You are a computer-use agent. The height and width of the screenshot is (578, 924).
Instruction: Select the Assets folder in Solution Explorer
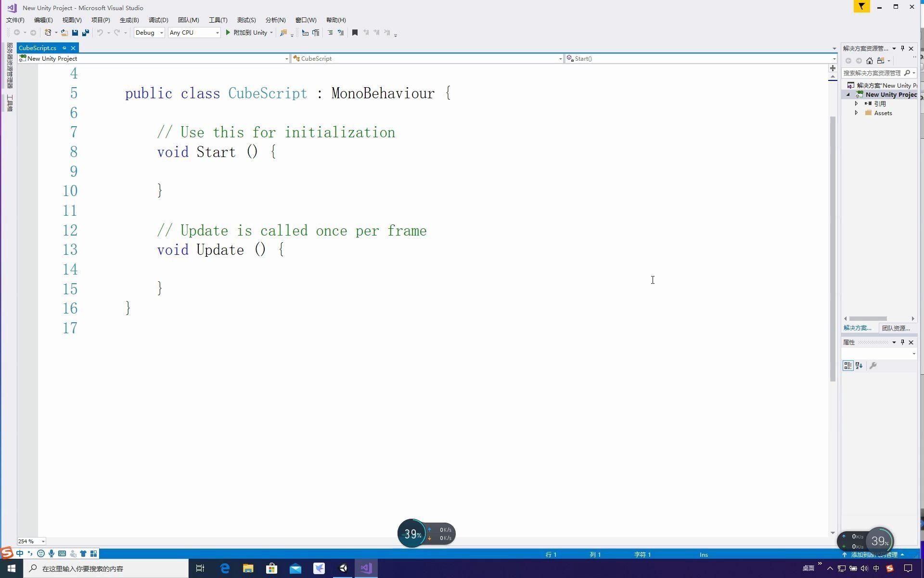[x=883, y=113]
